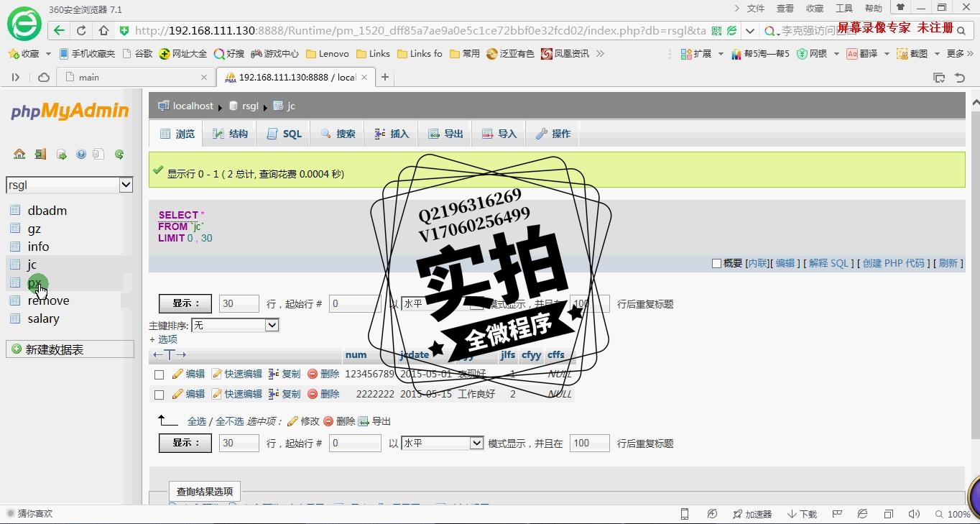Click the upper 显示 button
980x524 pixels.
185,303
